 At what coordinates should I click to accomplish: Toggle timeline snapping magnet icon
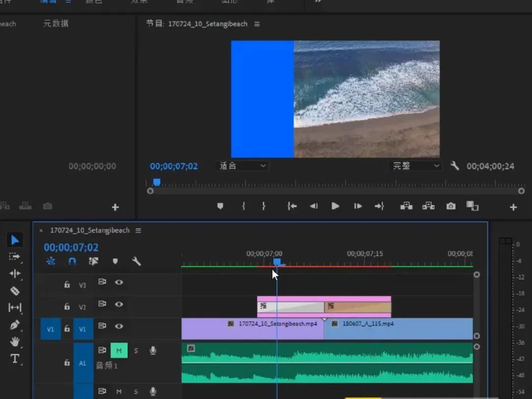(x=72, y=262)
